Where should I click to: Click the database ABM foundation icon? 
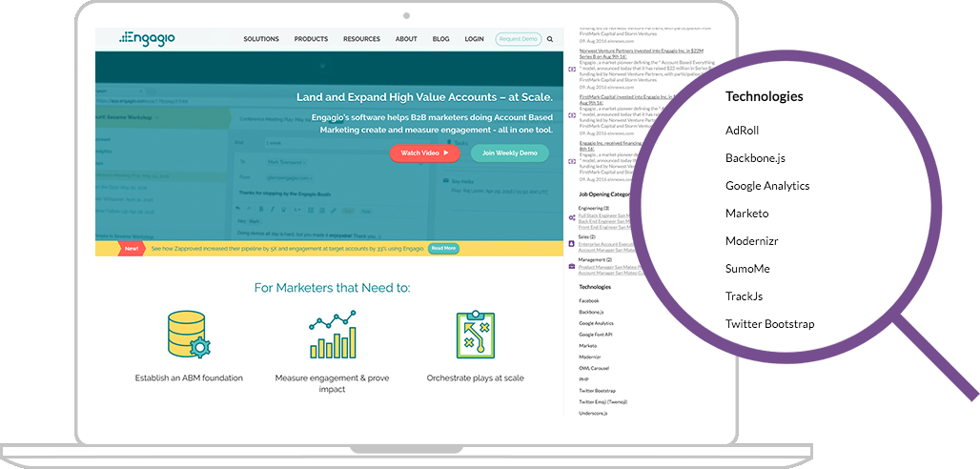point(189,335)
